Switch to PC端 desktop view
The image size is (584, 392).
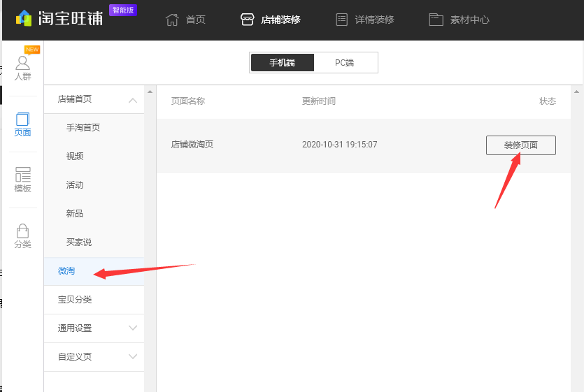[344, 63]
